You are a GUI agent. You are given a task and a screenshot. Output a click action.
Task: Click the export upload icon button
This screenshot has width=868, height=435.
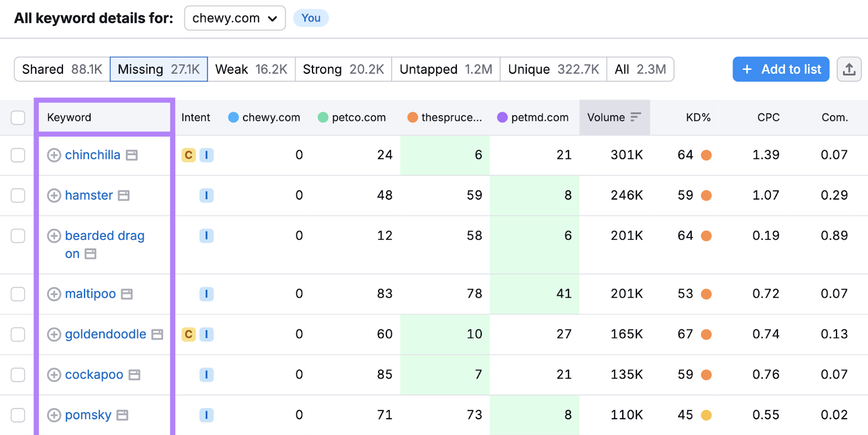(x=849, y=69)
